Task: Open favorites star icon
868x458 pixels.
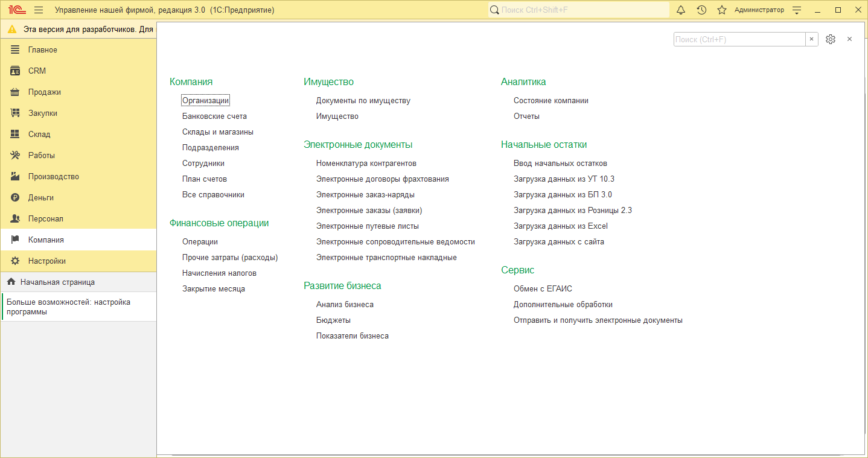Action: coord(721,10)
